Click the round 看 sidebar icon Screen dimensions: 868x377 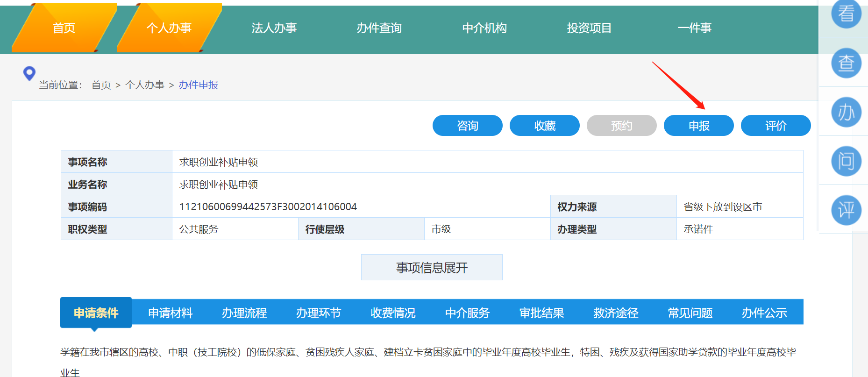tap(846, 13)
